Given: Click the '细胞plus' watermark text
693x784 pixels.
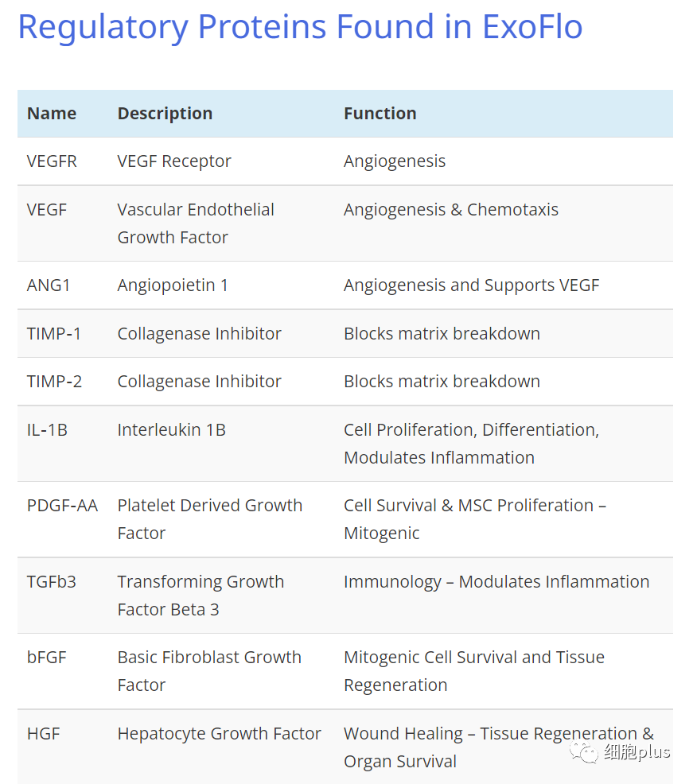Looking at the screenshot, I should tap(637, 752).
